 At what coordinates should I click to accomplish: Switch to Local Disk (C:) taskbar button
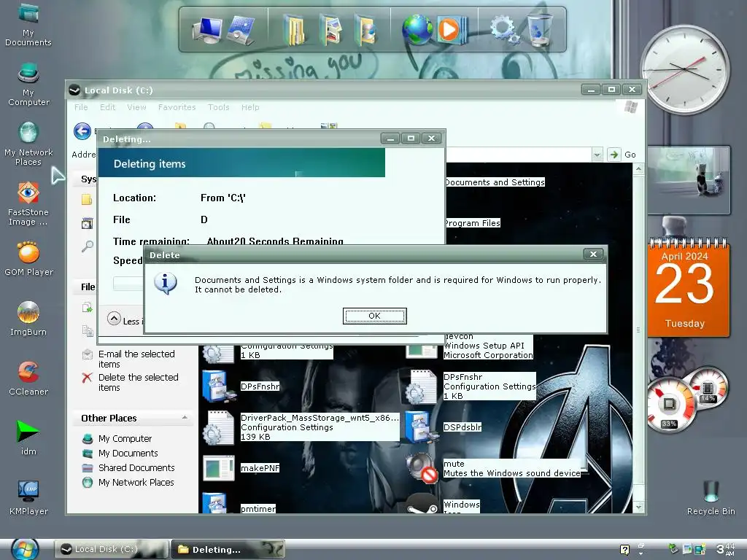[x=112, y=549]
